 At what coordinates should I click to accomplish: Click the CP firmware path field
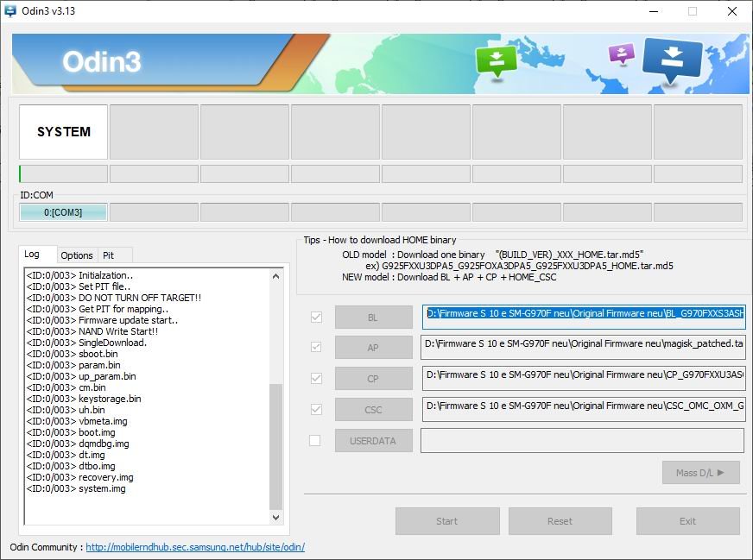tap(584, 378)
